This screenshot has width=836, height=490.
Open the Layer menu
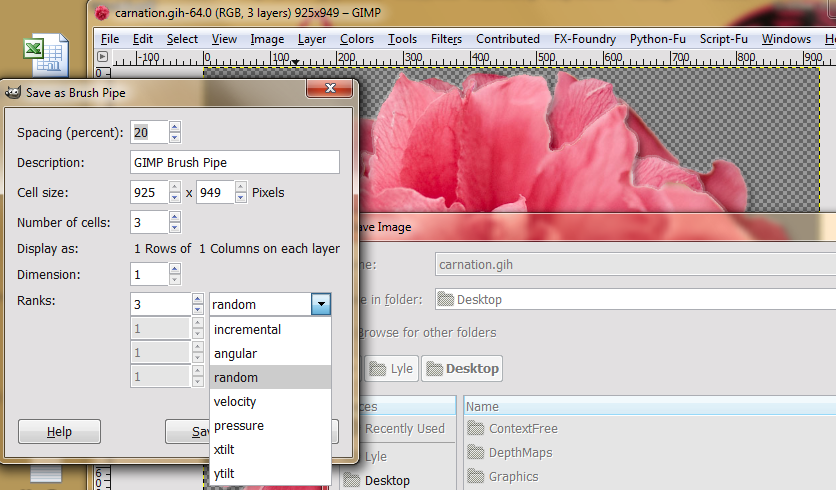[312, 39]
